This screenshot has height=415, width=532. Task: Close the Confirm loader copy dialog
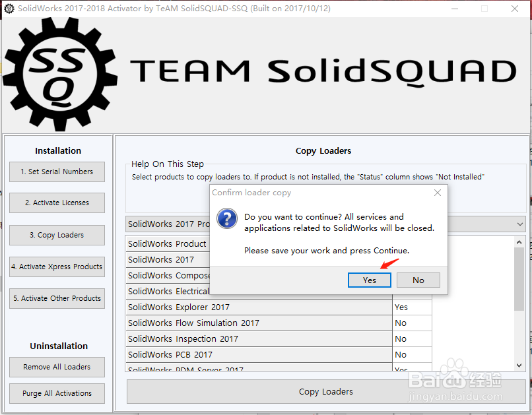tap(438, 193)
